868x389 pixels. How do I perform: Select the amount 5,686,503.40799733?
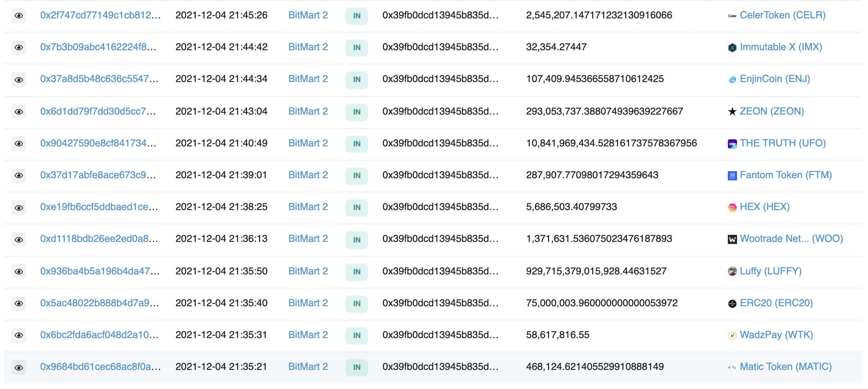pyautogui.click(x=571, y=207)
